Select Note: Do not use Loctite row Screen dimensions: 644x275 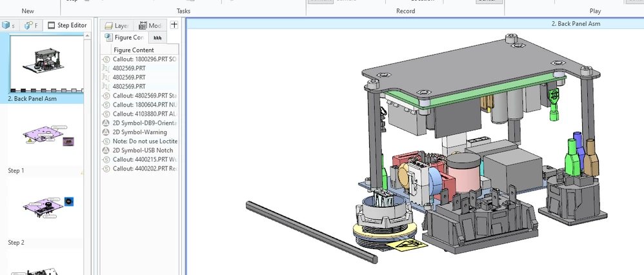coord(139,141)
